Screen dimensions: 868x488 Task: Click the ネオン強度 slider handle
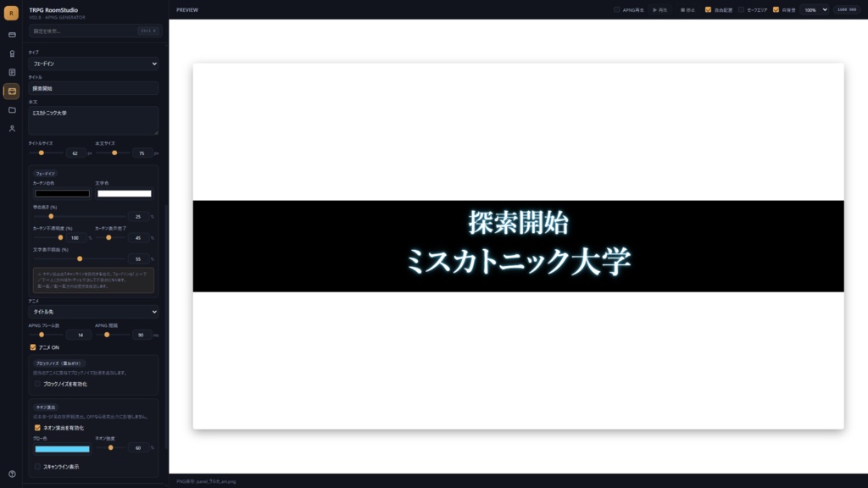(111, 447)
